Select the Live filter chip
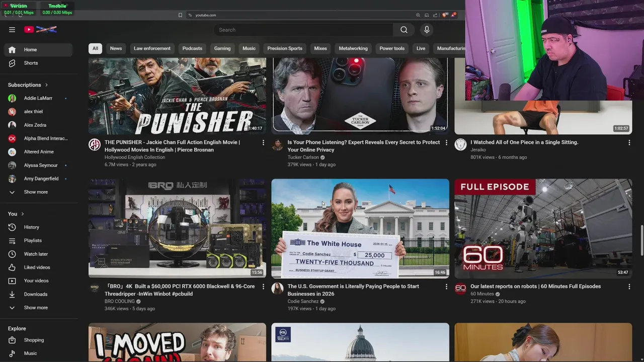 coord(421,48)
